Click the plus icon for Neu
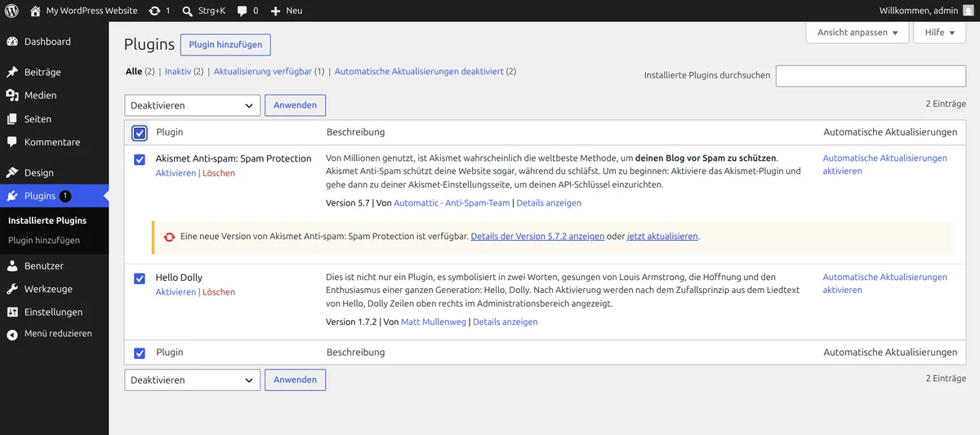 click(275, 11)
